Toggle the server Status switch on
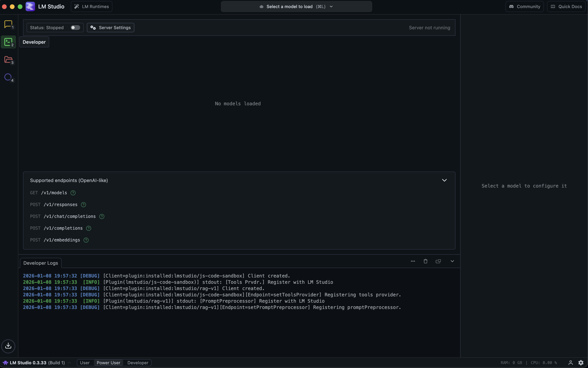The image size is (588, 368). [x=75, y=28]
